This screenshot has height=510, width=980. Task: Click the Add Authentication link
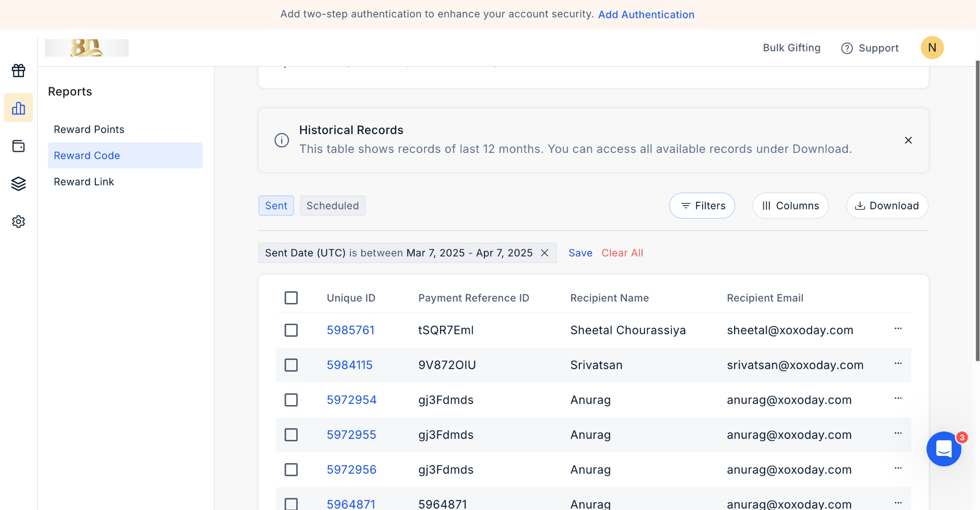(x=646, y=15)
